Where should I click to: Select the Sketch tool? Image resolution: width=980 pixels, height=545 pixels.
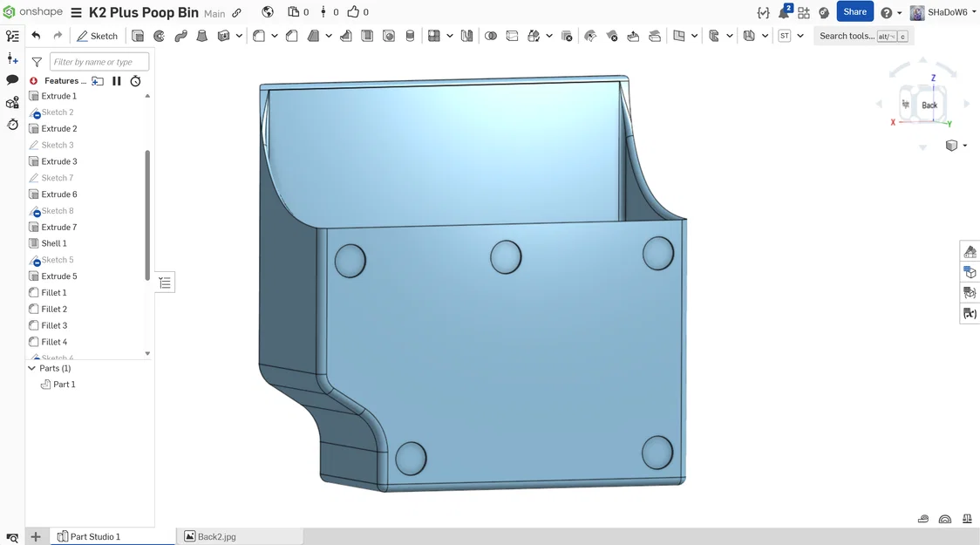97,37
